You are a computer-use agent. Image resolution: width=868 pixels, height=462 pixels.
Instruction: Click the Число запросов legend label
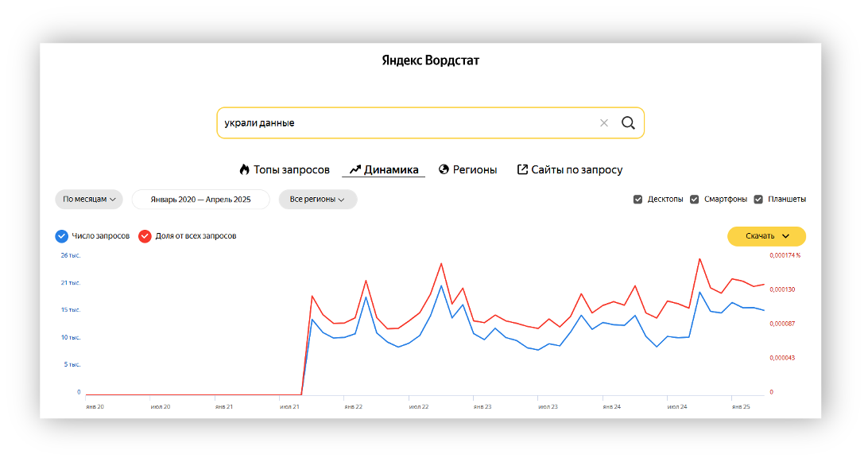click(101, 236)
